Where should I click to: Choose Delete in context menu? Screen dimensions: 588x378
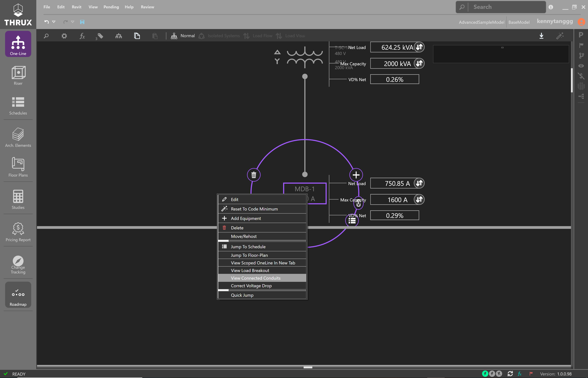262,228
